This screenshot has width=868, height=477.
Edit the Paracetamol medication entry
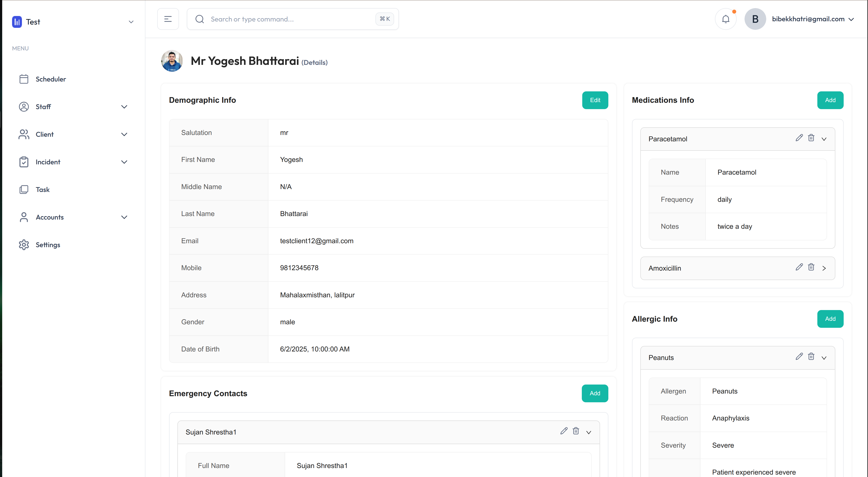pyautogui.click(x=799, y=138)
